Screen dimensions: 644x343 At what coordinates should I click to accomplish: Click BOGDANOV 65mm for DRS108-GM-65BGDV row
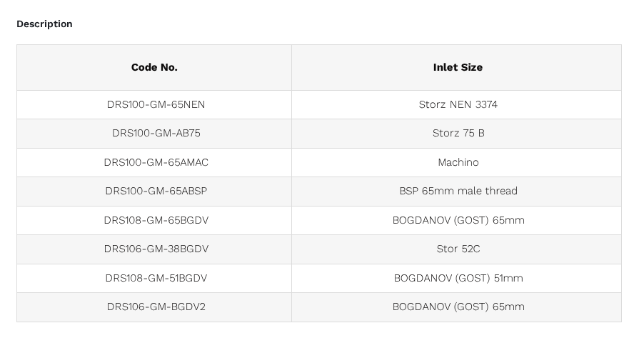tap(458, 220)
